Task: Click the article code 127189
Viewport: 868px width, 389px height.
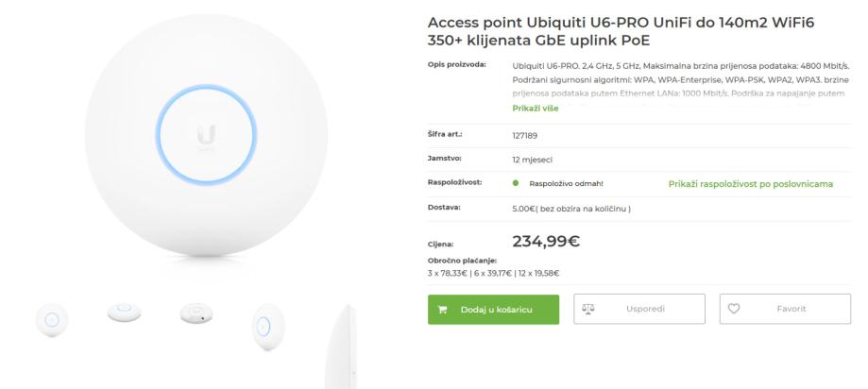Action: point(523,135)
